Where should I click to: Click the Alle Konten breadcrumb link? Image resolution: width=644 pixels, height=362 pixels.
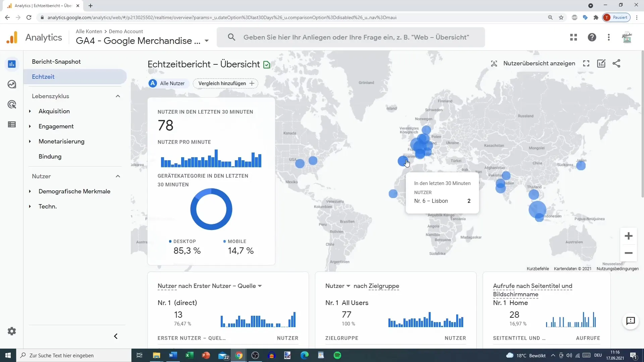[89, 31]
